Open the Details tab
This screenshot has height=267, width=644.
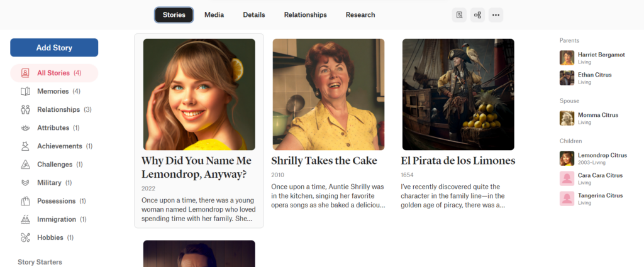pyautogui.click(x=254, y=15)
